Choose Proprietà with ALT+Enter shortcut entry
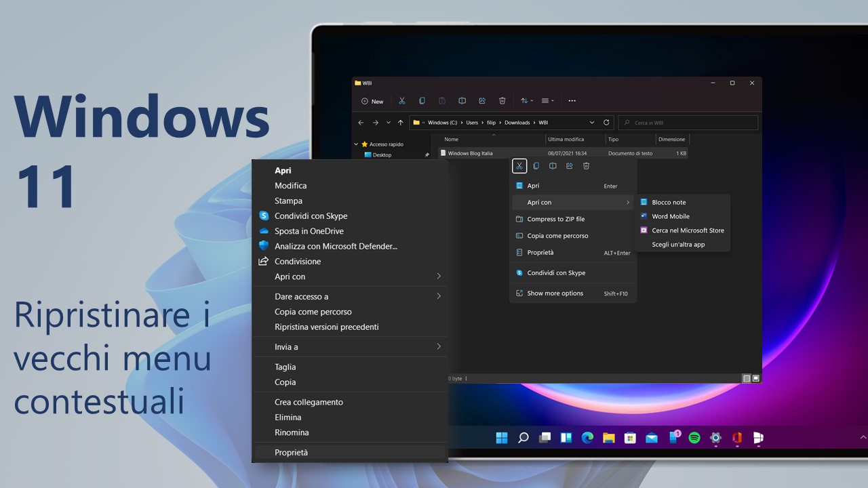 coord(573,253)
